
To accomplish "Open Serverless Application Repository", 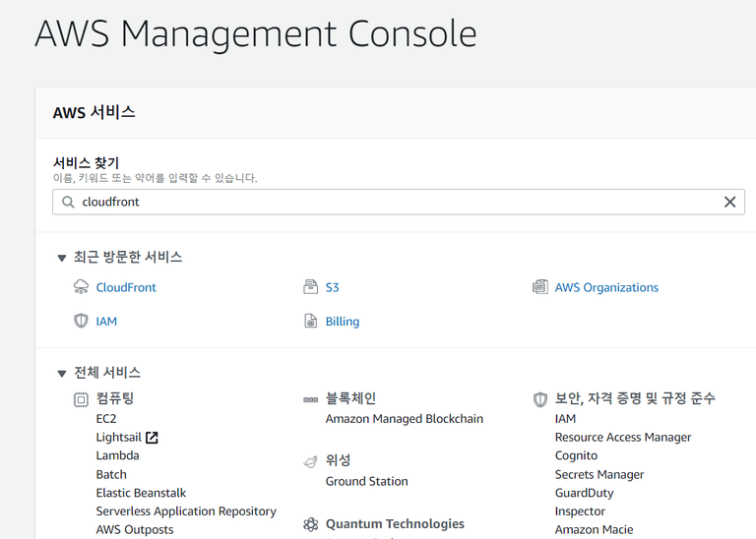I will click(186, 511).
